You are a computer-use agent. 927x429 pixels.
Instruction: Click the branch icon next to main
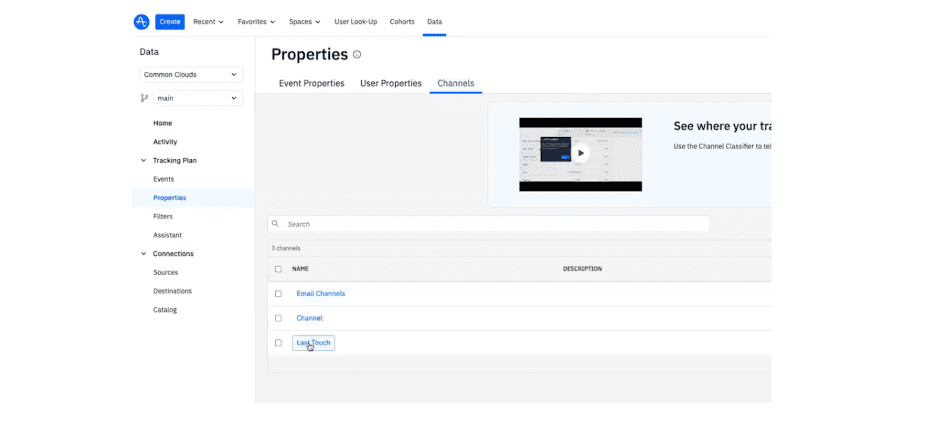coord(144,98)
